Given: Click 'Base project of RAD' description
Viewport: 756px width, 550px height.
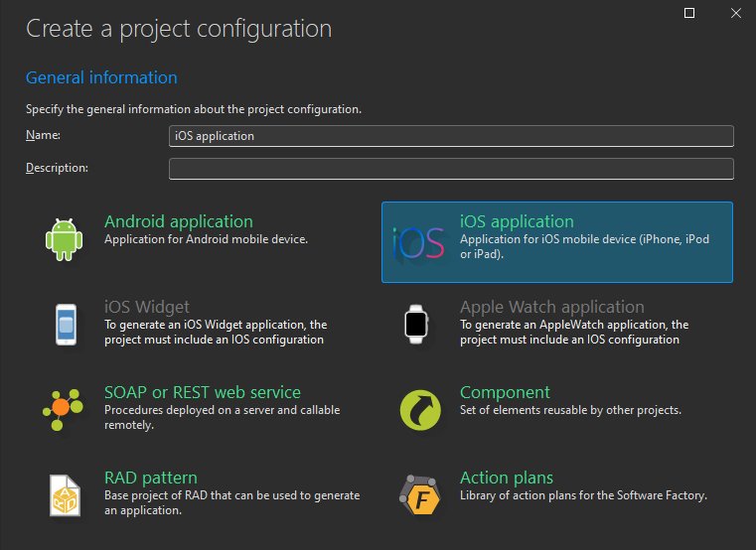Looking at the screenshot, I should 231,502.
